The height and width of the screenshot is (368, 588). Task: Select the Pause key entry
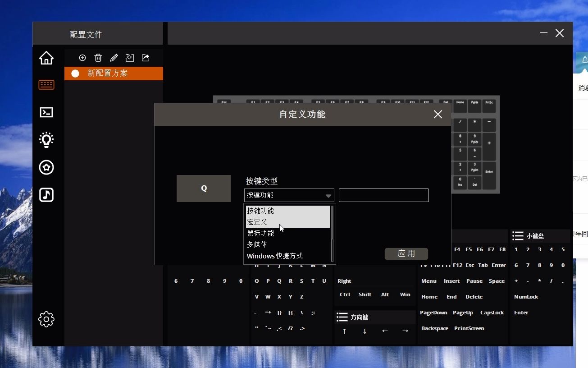[474, 281]
